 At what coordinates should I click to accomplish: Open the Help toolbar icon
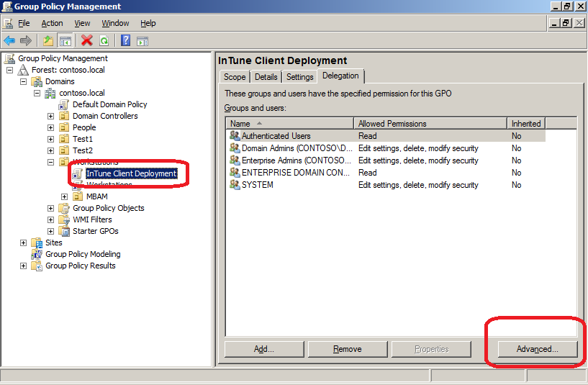tap(126, 40)
